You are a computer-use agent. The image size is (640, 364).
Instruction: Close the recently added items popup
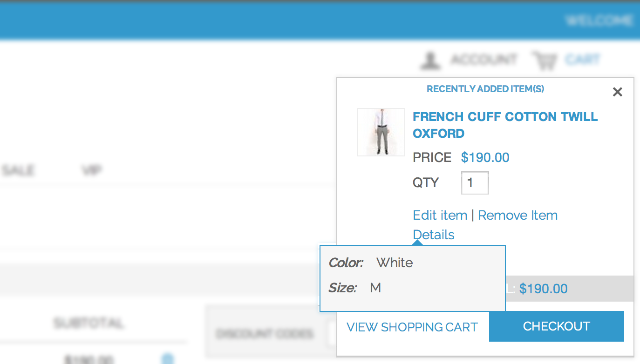(618, 92)
